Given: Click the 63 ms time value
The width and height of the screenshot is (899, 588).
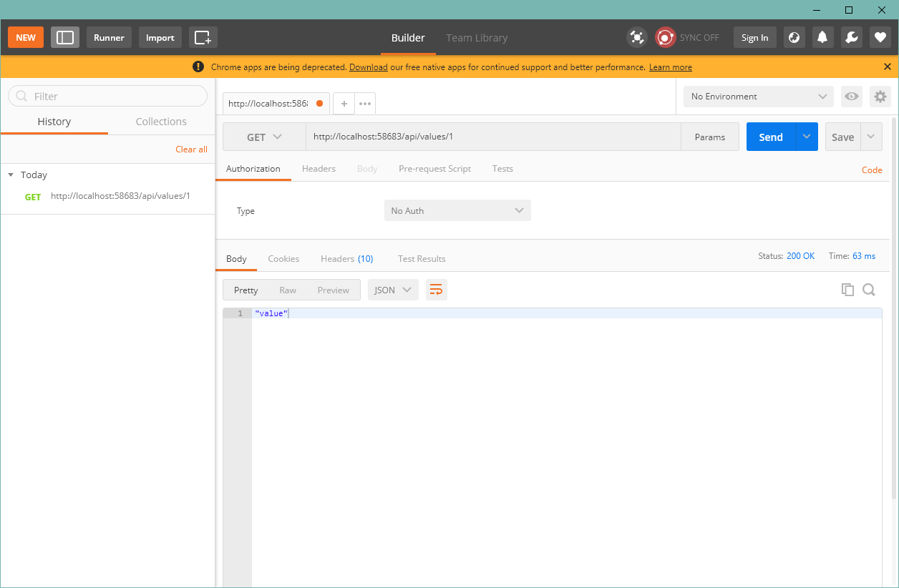Looking at the screenshot, I should pos(864,255).
